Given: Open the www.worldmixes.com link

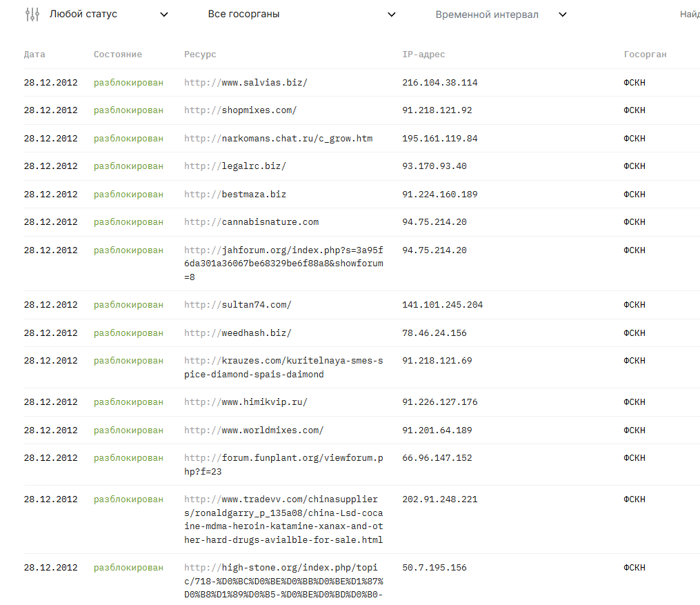Looking at the screenshot, I should click(254, 430).
